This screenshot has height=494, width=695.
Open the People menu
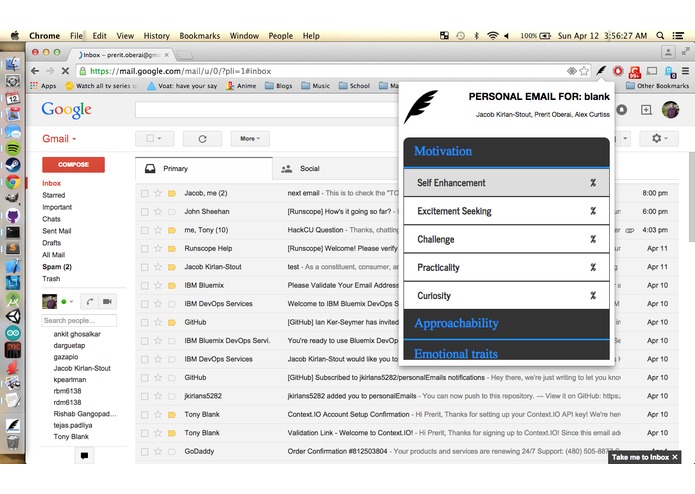click(281, 35)
